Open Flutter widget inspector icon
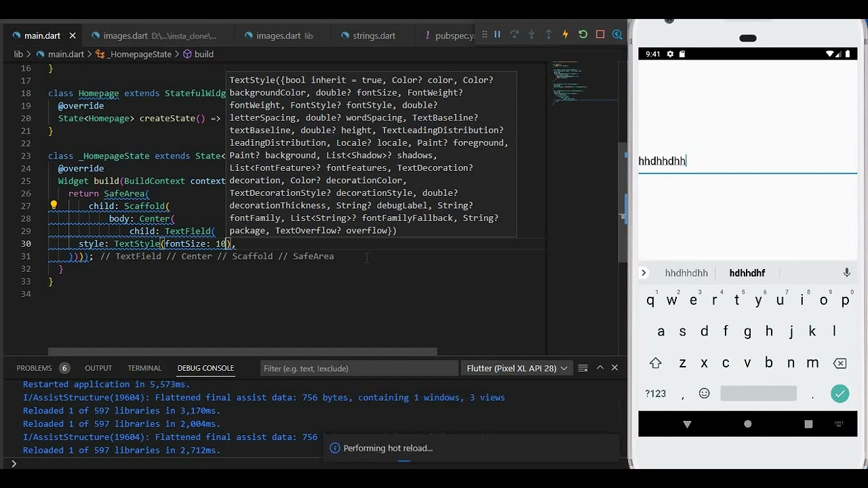The width and height of the screenshot is (868, 488). coord(617,35)
